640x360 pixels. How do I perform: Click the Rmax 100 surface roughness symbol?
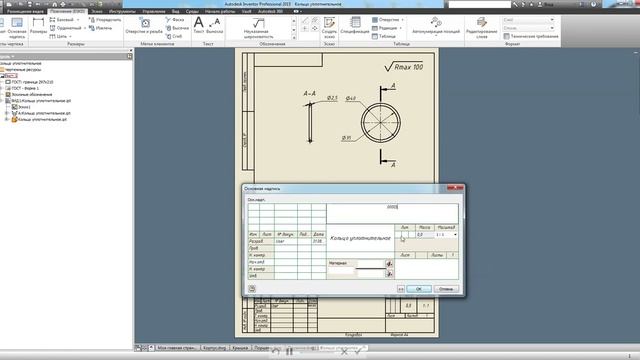[x=404, y=67]
